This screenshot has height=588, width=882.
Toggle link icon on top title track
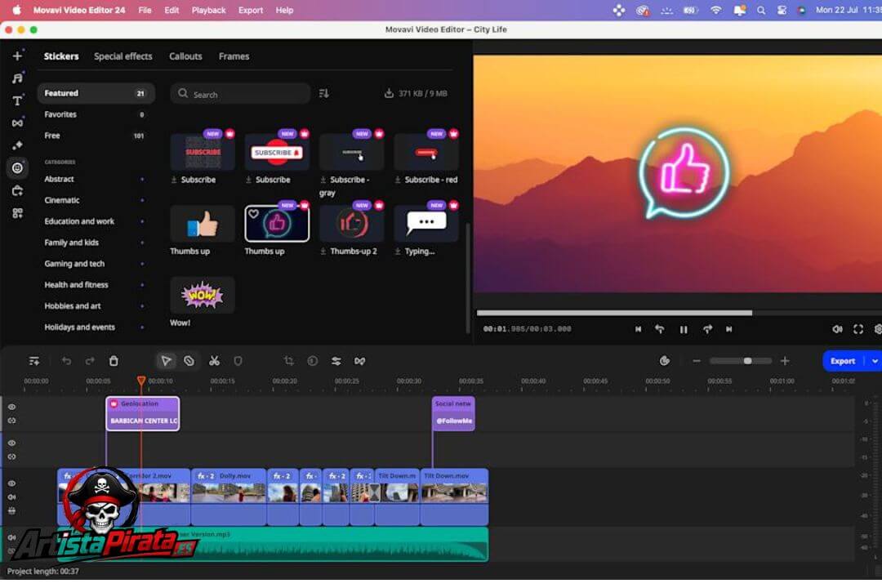pos(11,421)
